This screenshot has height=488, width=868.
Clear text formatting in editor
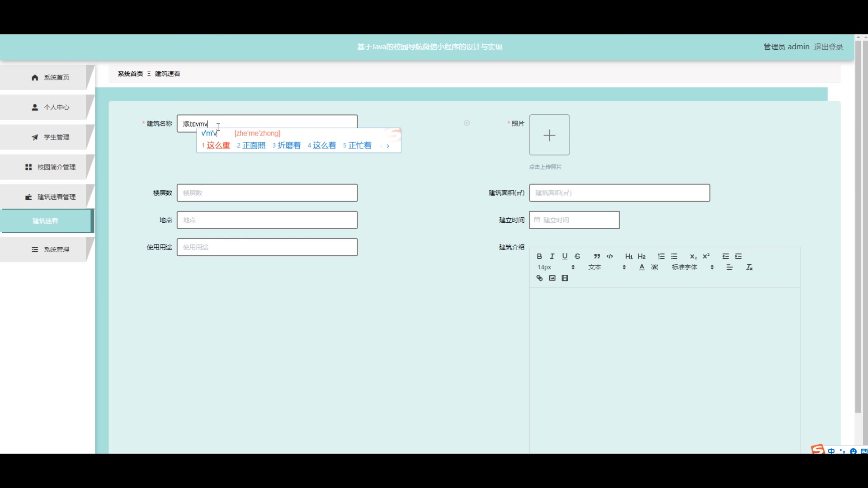749,267
